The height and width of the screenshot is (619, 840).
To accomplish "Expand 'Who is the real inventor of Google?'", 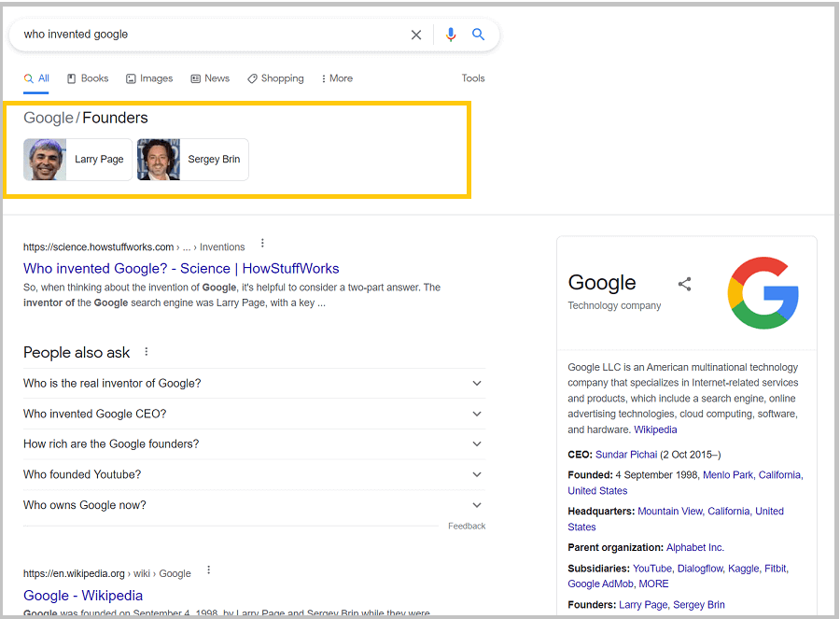I will click(255, 383).
